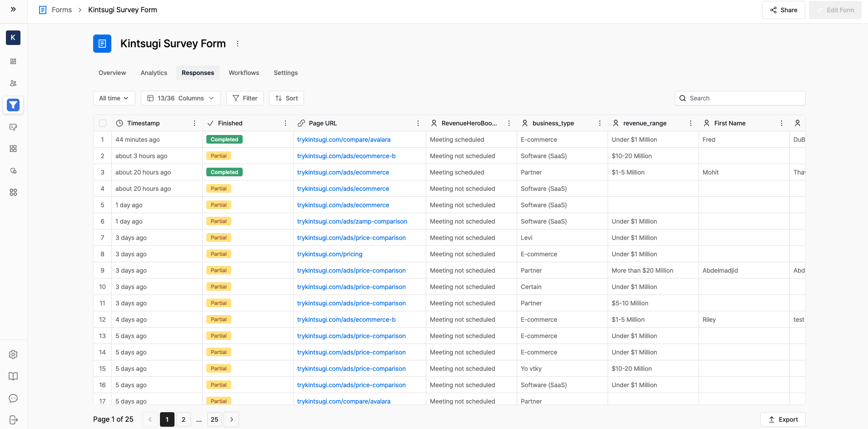Screen dimensions: 868x429
Task: Click First Name cell Abdelmadjid
Action: (x=744, y=270)
